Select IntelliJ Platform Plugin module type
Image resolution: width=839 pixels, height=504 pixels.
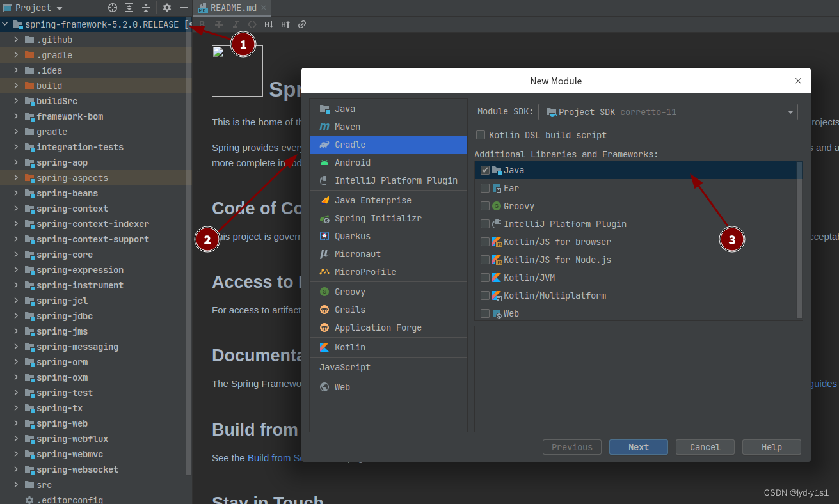(388, 180)
